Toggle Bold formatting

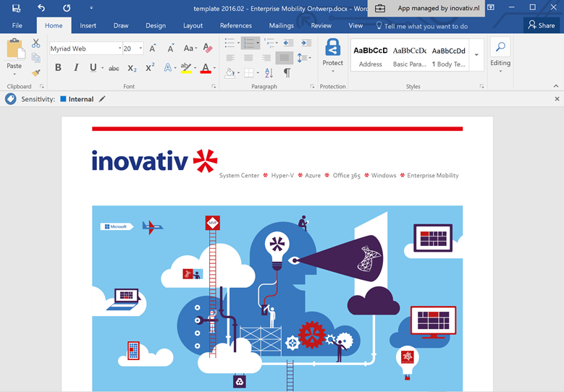pos(58,68)
